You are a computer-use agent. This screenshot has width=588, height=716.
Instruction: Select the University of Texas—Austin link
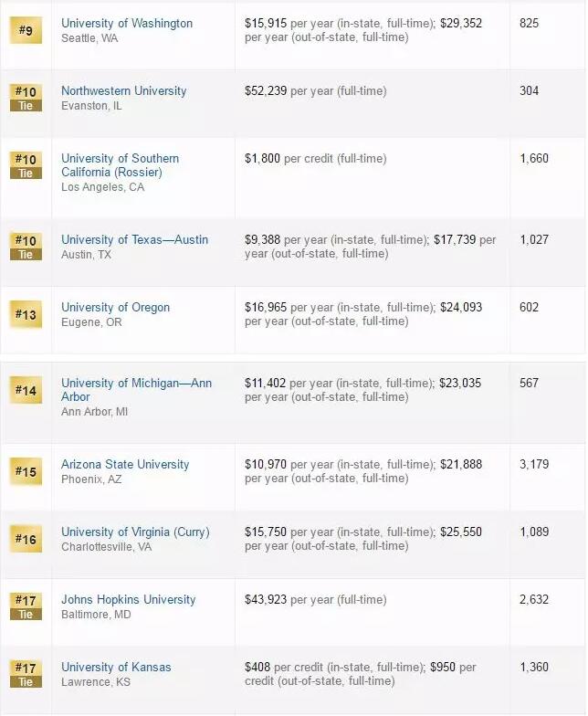[x=135, y=239]
